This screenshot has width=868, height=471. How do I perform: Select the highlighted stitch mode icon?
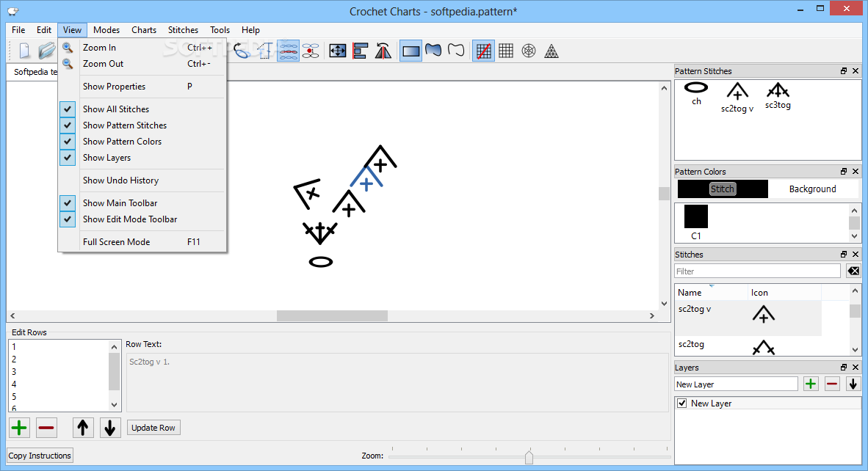[x=288, y=51]
